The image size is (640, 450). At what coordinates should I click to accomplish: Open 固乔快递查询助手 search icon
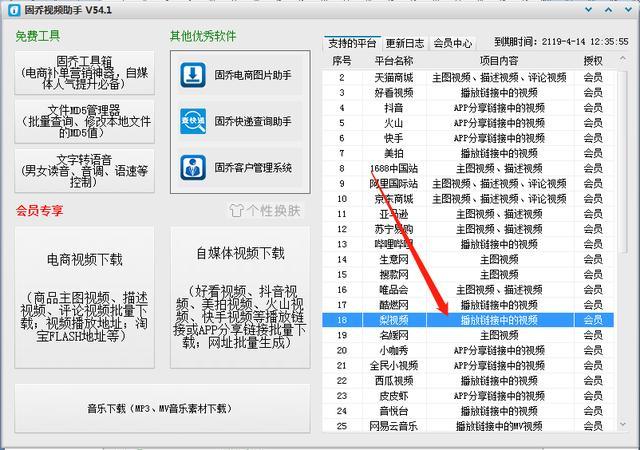(193, 121)
